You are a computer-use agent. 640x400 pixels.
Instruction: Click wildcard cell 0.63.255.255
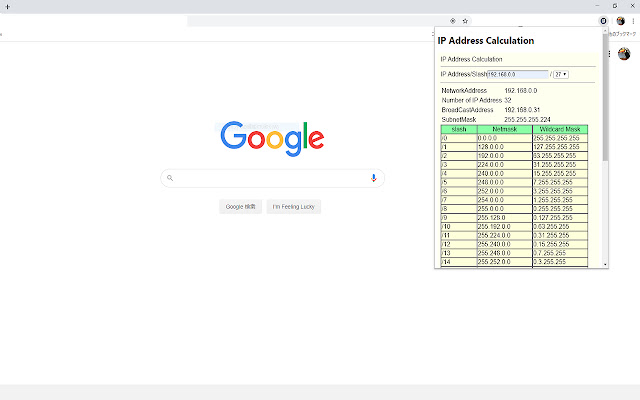click(560, 227)
